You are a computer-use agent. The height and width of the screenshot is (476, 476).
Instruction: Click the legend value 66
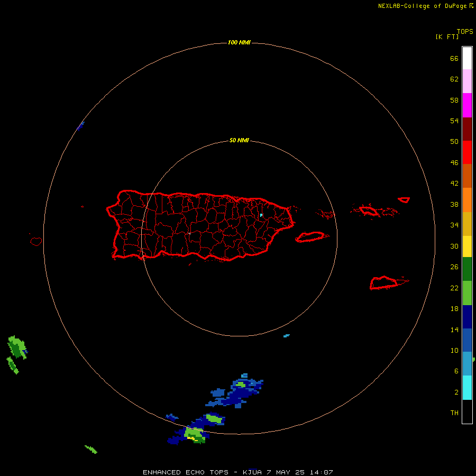coord(454,58)
